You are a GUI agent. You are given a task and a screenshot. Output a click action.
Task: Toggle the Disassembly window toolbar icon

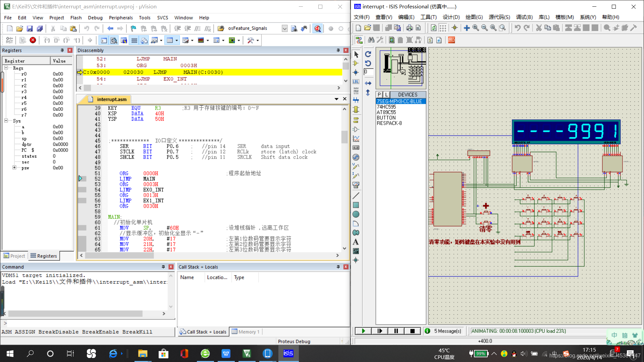point(114,40)
